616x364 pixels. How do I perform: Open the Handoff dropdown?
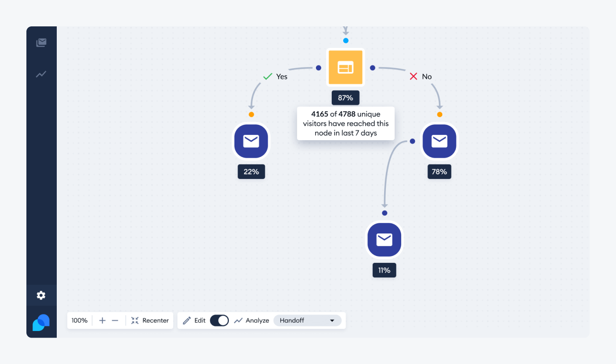[x=307, y=320]
